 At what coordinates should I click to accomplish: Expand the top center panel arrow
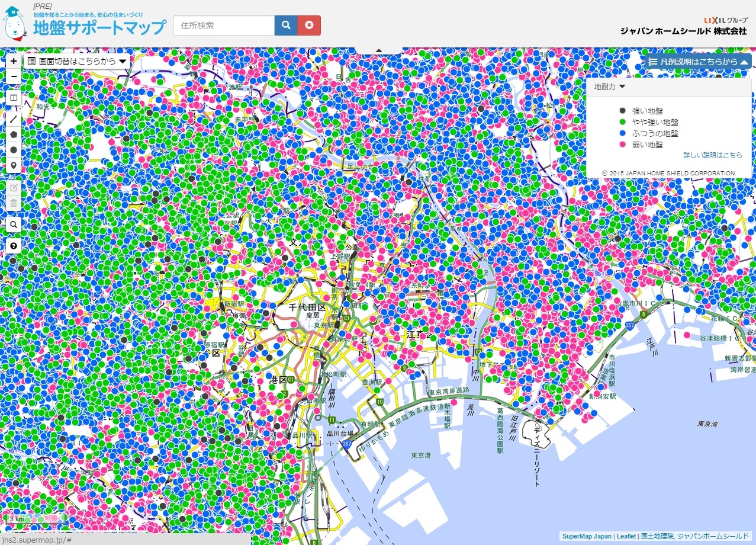(378, 50)
